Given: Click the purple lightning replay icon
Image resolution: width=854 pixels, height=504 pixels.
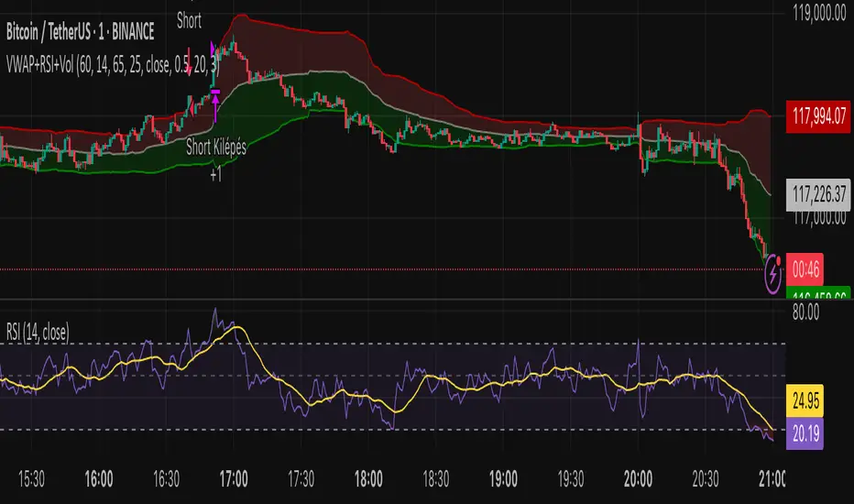Looking at the screenshot, I should coord(772,275).
